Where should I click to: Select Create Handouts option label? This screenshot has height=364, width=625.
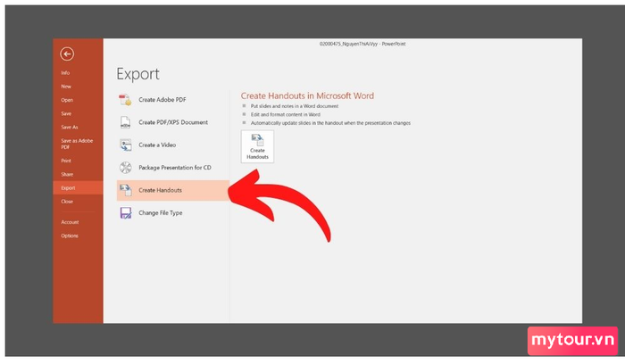pos(160,190)
